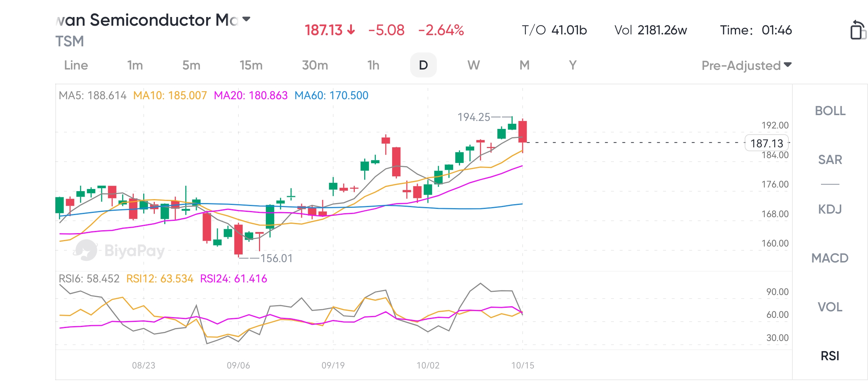The width and height of the screenshot is (868, 391).
Task: Click the 187.13 current price tag on the axis
Action: pyautogui.click(x=767, y=143)
